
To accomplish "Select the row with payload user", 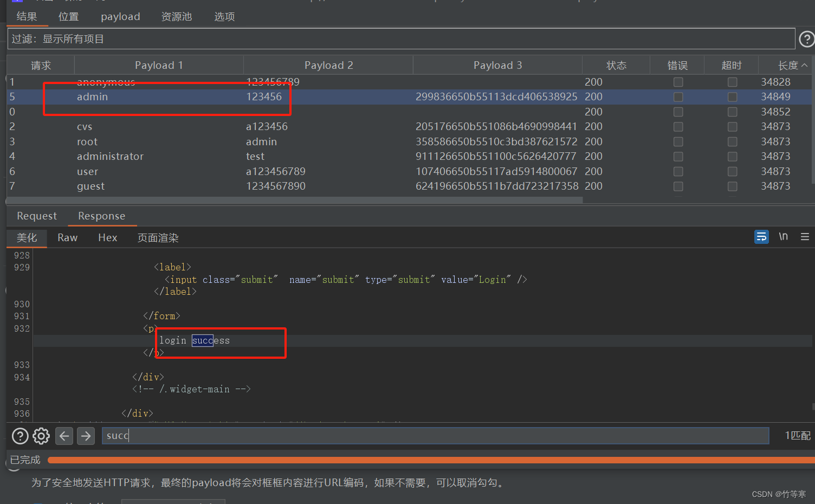I will tap(409, 171).
